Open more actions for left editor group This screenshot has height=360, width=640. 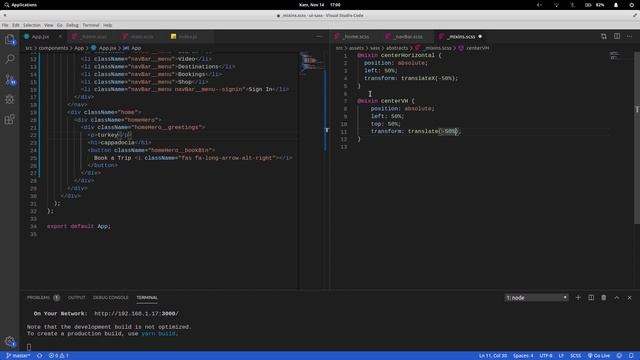coord(319,36)
